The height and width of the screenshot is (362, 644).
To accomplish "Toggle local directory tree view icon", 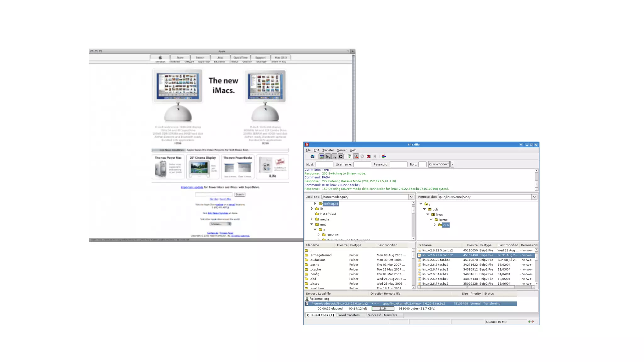I will click(x=328, y=156).
